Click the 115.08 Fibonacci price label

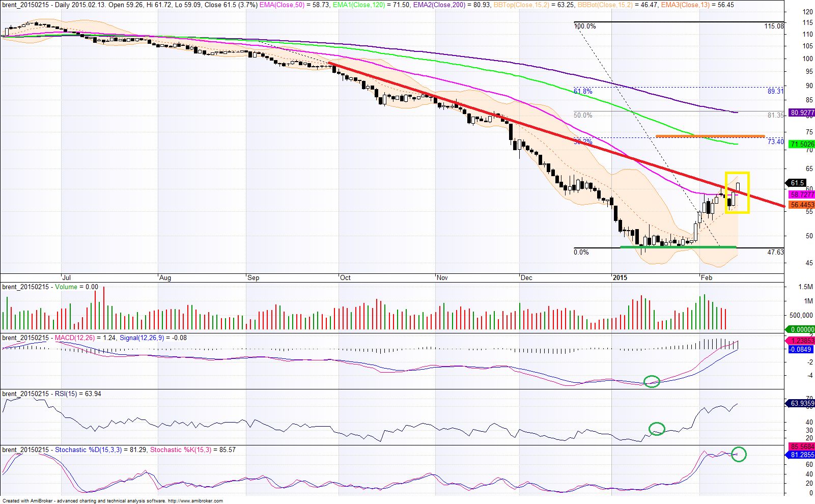(774, 26)
